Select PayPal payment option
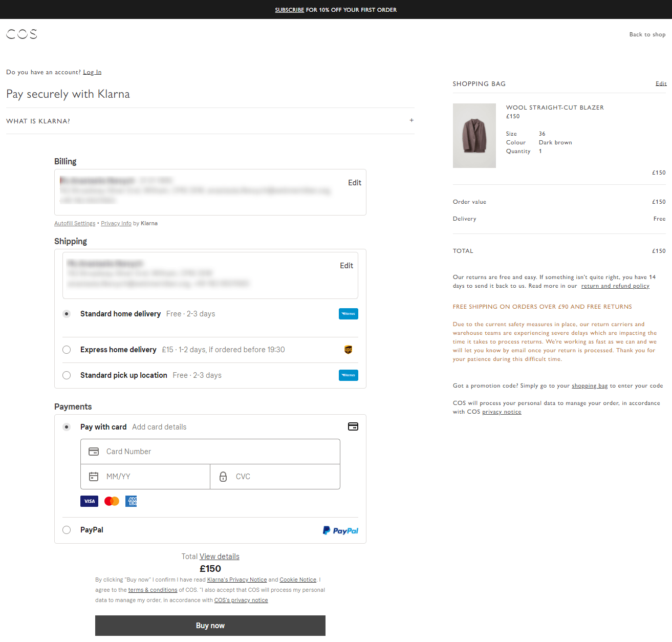672x642 pixels. [x=67, y=530]
